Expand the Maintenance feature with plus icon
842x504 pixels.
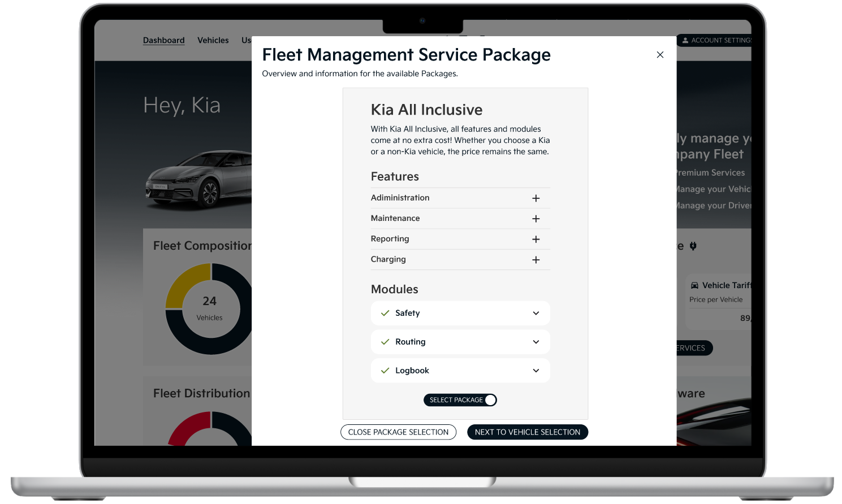536,219
